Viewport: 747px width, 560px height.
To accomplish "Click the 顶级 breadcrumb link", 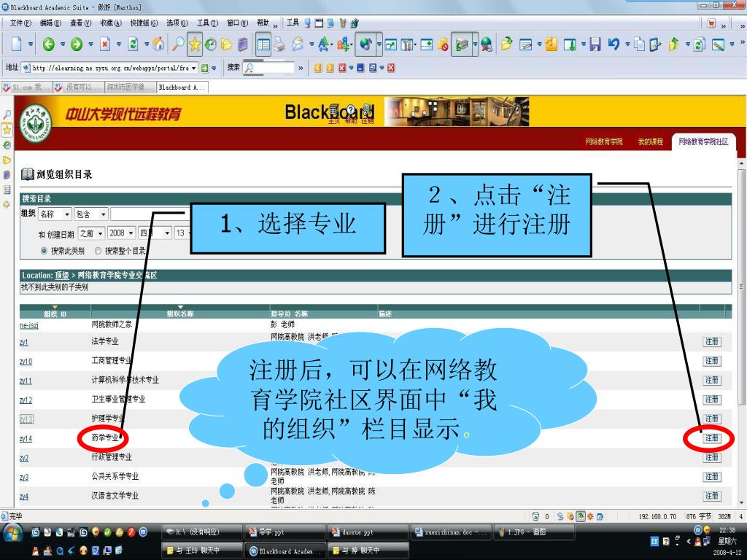I will (x=61, y=275).
